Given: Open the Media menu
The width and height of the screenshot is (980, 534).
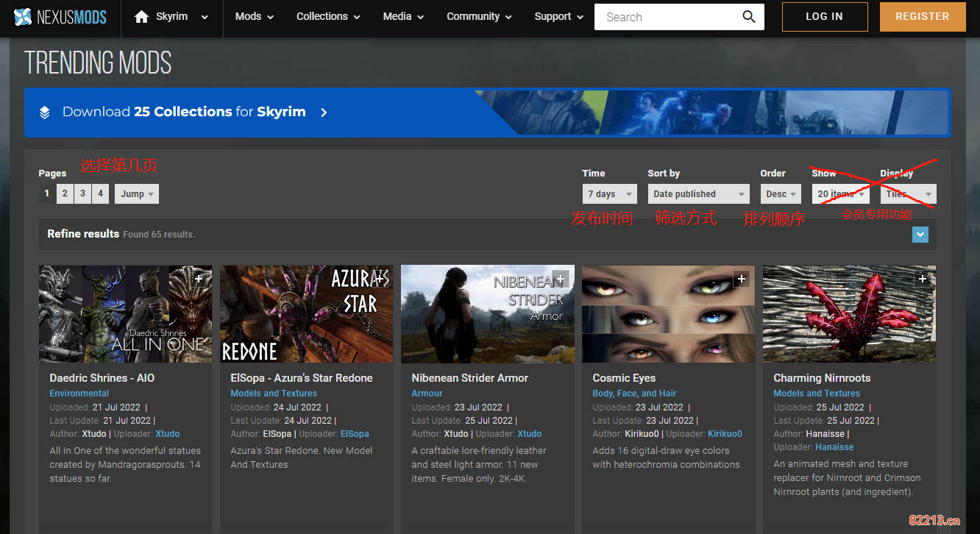Looking at the screenshot, I should pos(403,17).
